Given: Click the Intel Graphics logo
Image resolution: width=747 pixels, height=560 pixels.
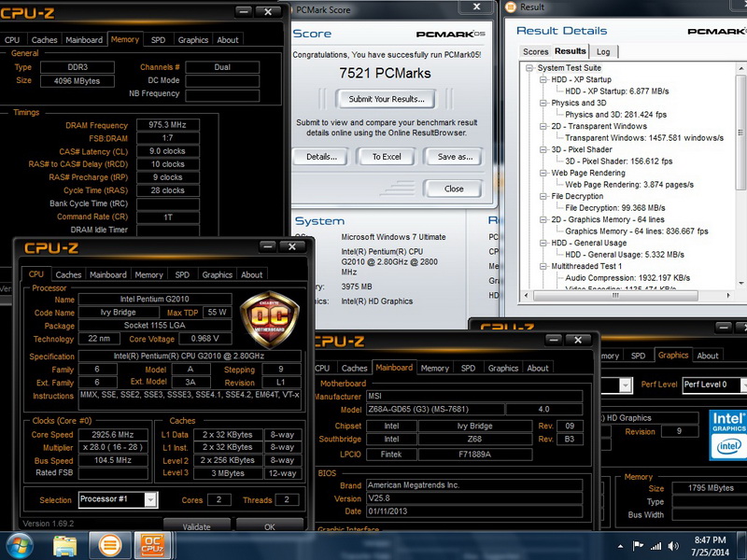Looking at the screenshot, I should (728, 435).
